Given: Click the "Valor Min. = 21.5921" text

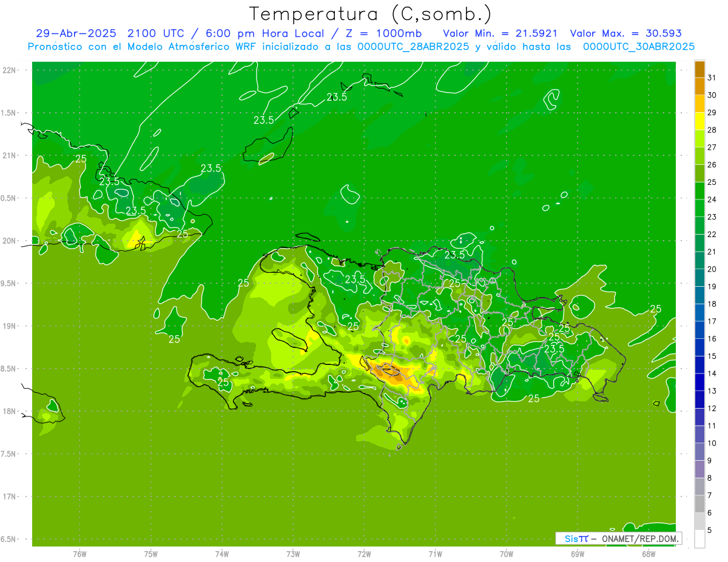Looking at the screenshot, I should pos(500,33).
